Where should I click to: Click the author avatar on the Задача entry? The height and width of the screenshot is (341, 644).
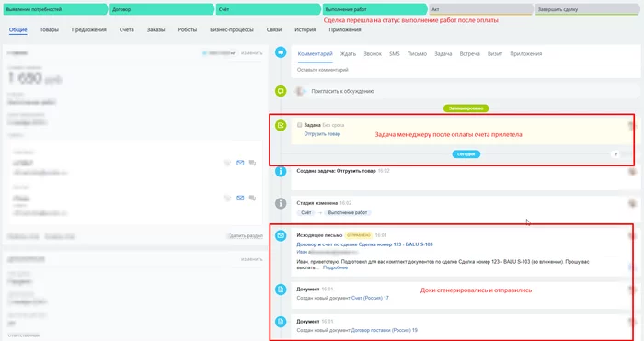click(633, 126)
